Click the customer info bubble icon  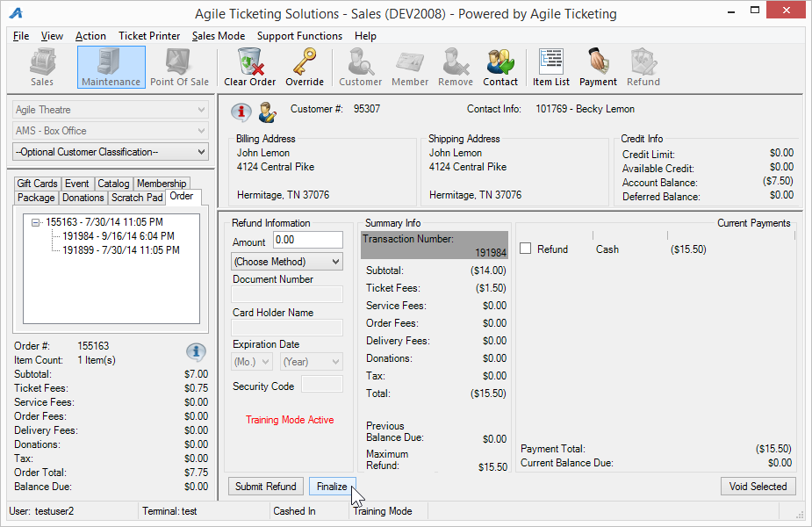point(241,112)
